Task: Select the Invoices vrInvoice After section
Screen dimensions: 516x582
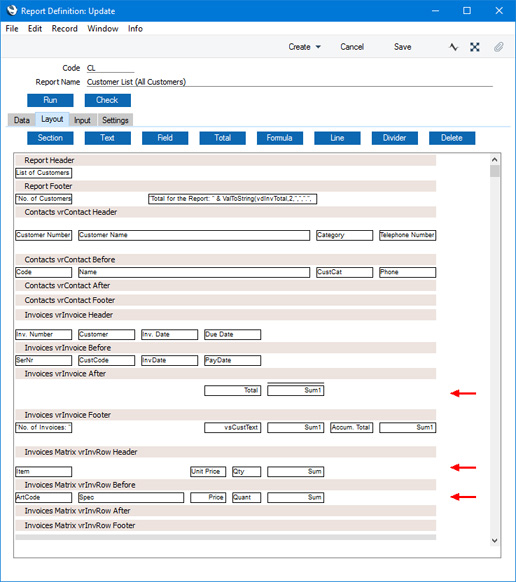Action: pos(225,374)
